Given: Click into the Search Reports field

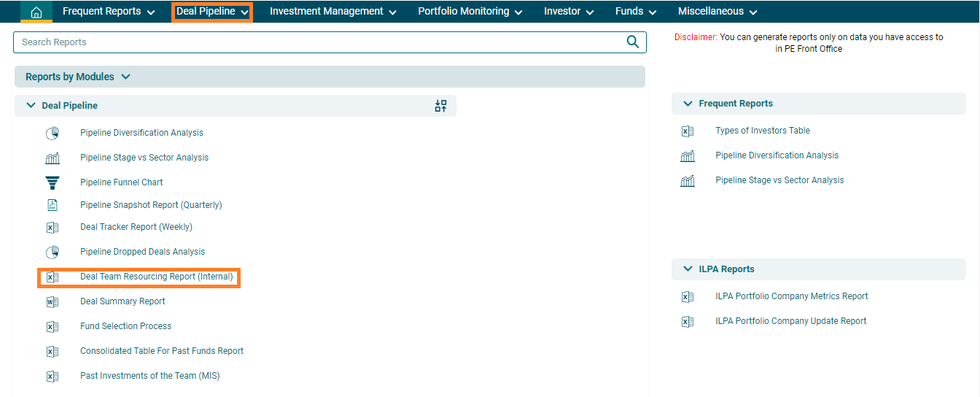Looking at the screenshot, I should pos(314,42).
